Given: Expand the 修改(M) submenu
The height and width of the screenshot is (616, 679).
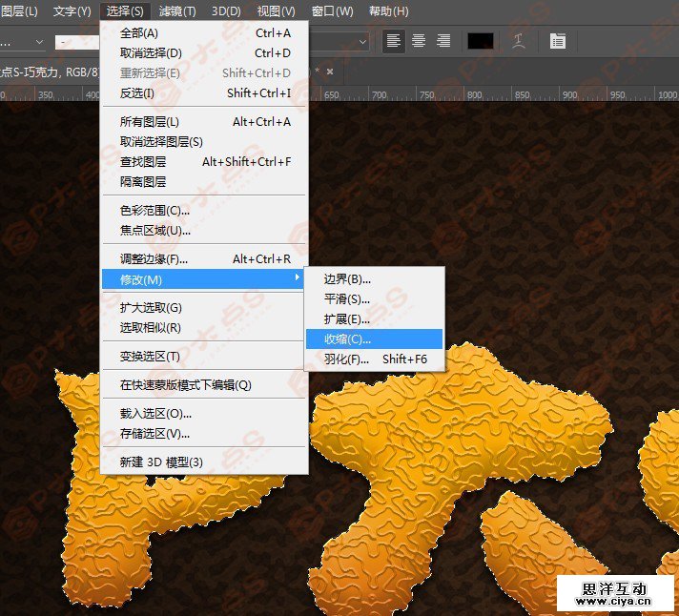Looking at the screenshot, I should [204, 279].
